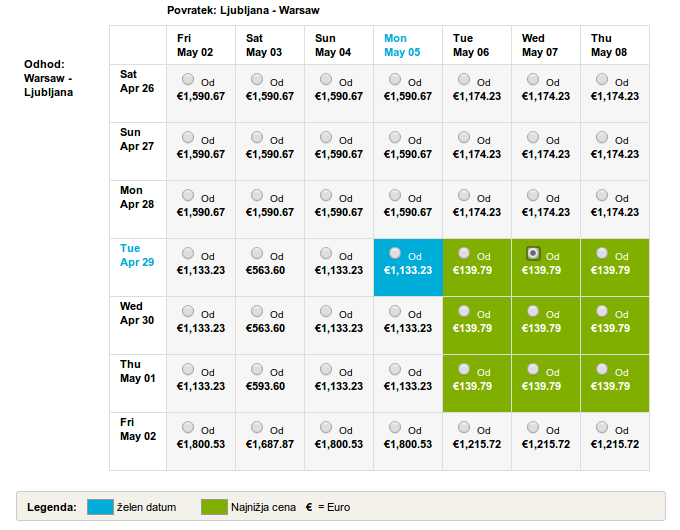Click the '€ = Euro' legend text
This screenshot has height=530, width=680.
(x=328, y=507)
